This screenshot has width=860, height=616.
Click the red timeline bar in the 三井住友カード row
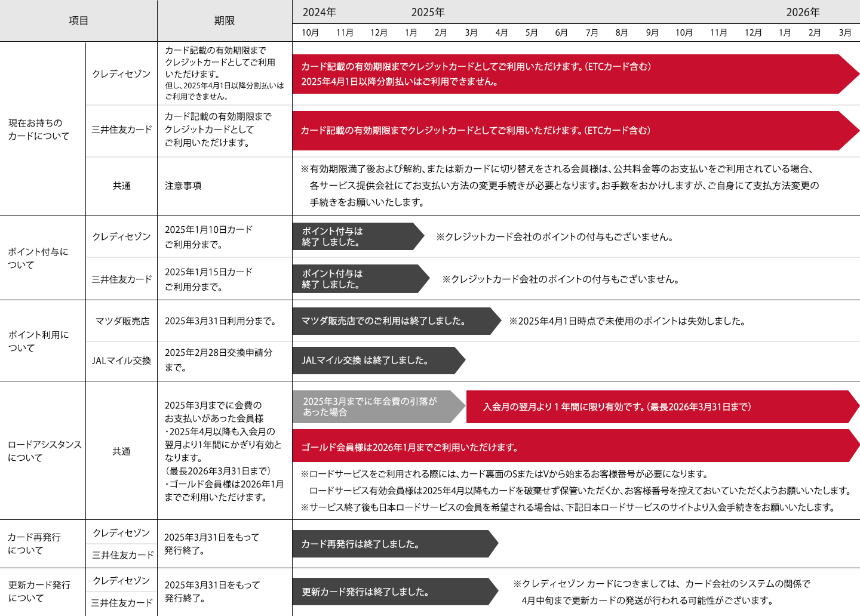(576, 131)
